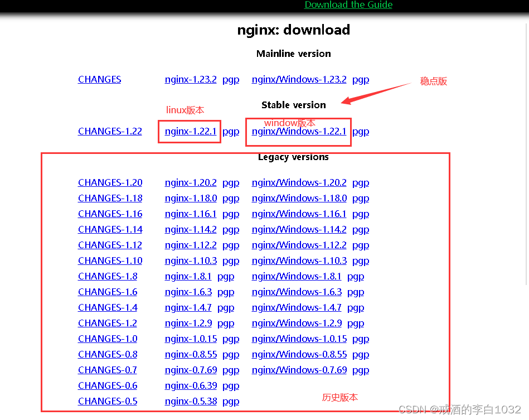Download nginx/Windows-1.16.1 build
The width and height of the screenshot is (529, 420).
pos(299,214)
